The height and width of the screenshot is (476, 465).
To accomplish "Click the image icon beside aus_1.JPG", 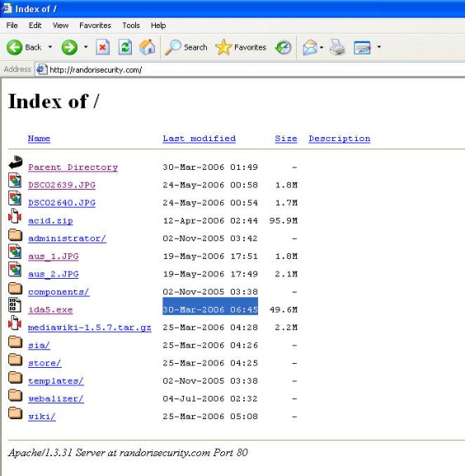I will pos(15,252).
